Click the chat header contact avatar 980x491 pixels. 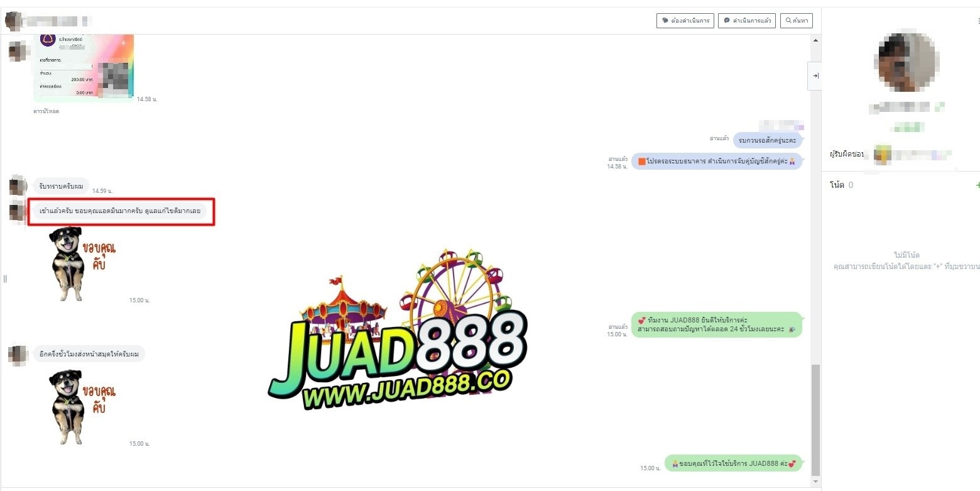point(13,21)
